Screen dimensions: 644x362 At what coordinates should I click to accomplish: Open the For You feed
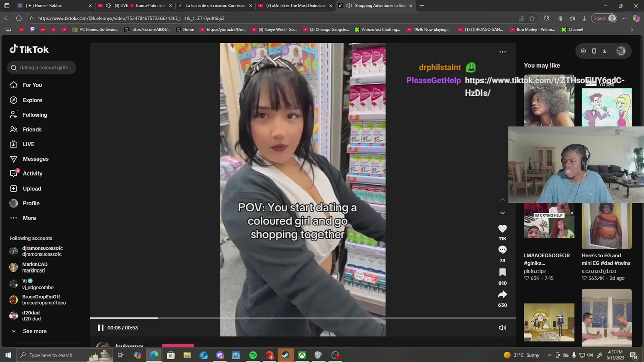coord(26,85)
